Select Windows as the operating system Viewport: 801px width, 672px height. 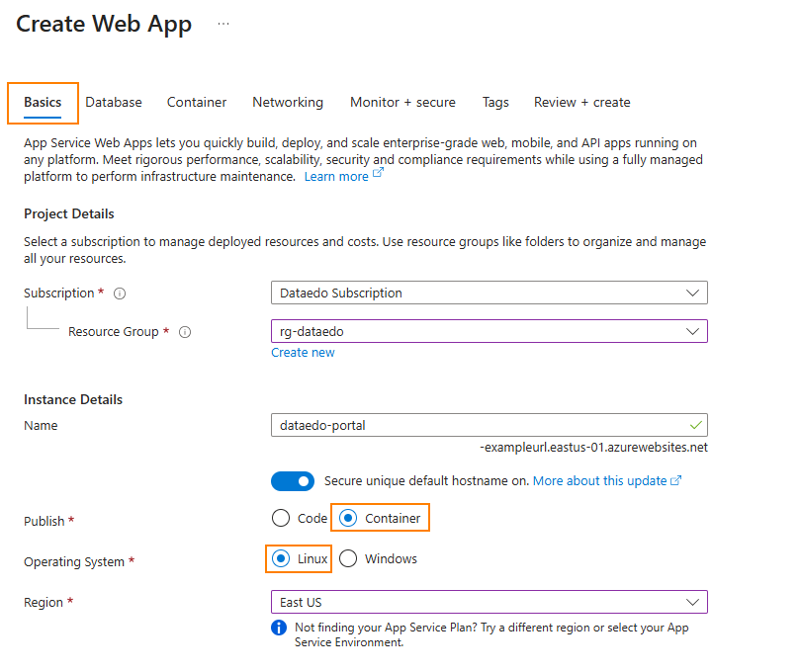pyautogui.click(x=348, y=558)
